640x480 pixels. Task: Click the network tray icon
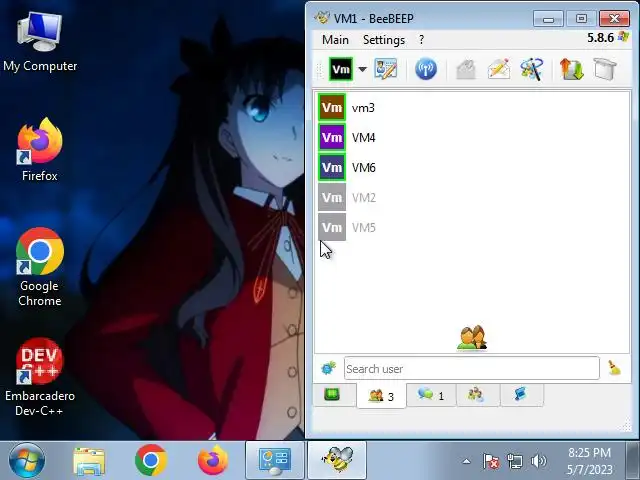click(515, 462)
